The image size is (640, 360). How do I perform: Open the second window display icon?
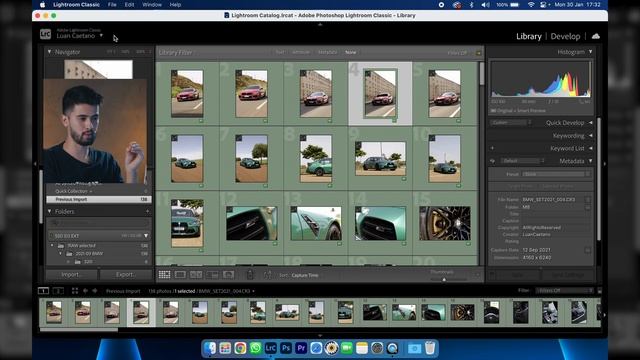[58, 291]
